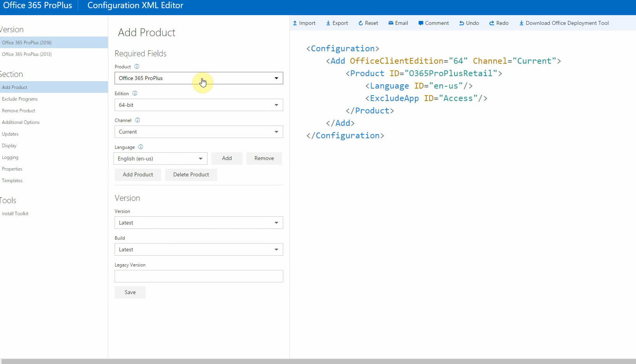Open the Updates section
The width and height of the screenshot is (636, 364).
click(54, 134)
